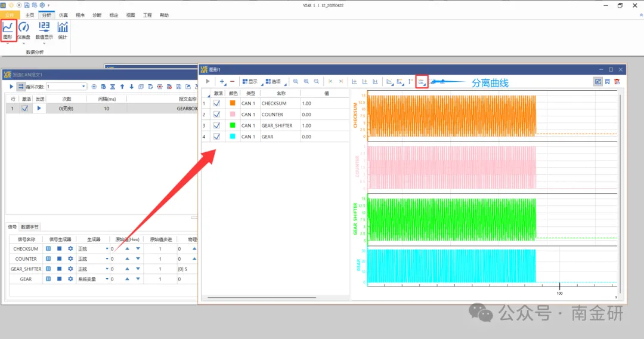This screenshot has height=339, width=644.
Task: Open GEAR generator settings gear
Action: 70,279
